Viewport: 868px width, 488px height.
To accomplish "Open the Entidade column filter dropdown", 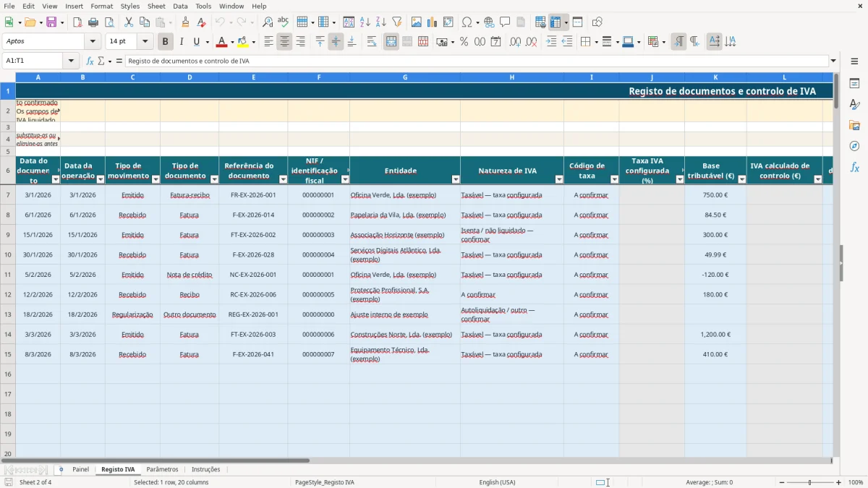I will point(456,179).
